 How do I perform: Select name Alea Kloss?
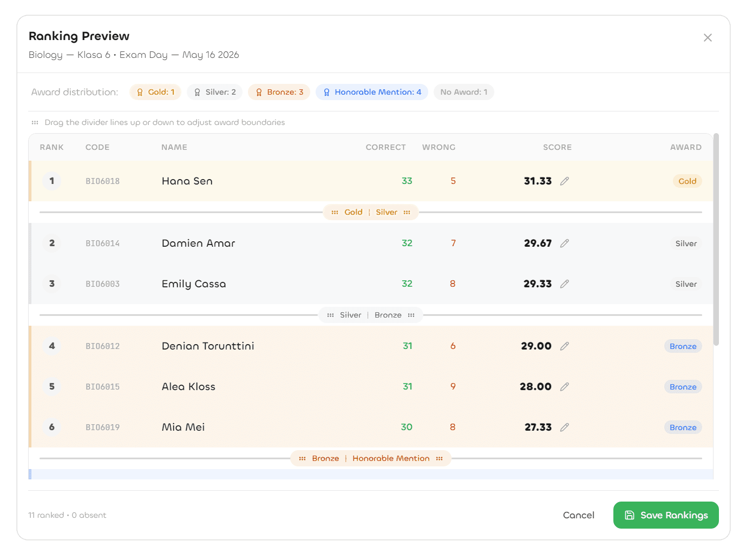(x=188, y=387)
